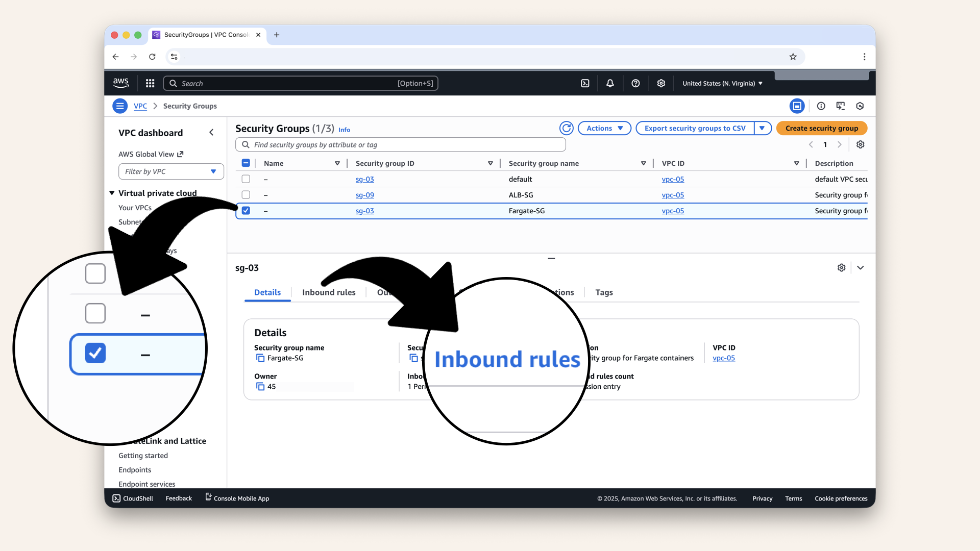Collapse the Virtual private cloud section
Image resolution: width=980 pixels, height=551 pixels.
(x=112, y=193)
